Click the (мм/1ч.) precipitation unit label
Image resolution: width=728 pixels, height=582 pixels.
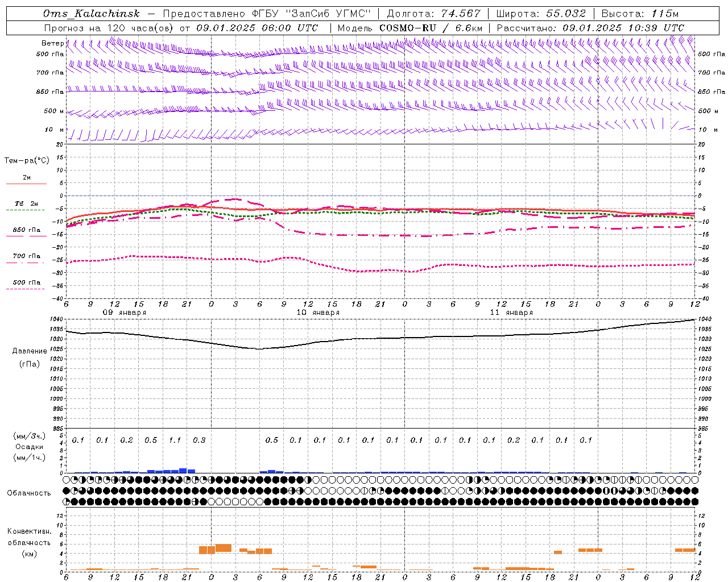[x=30, y=458]
